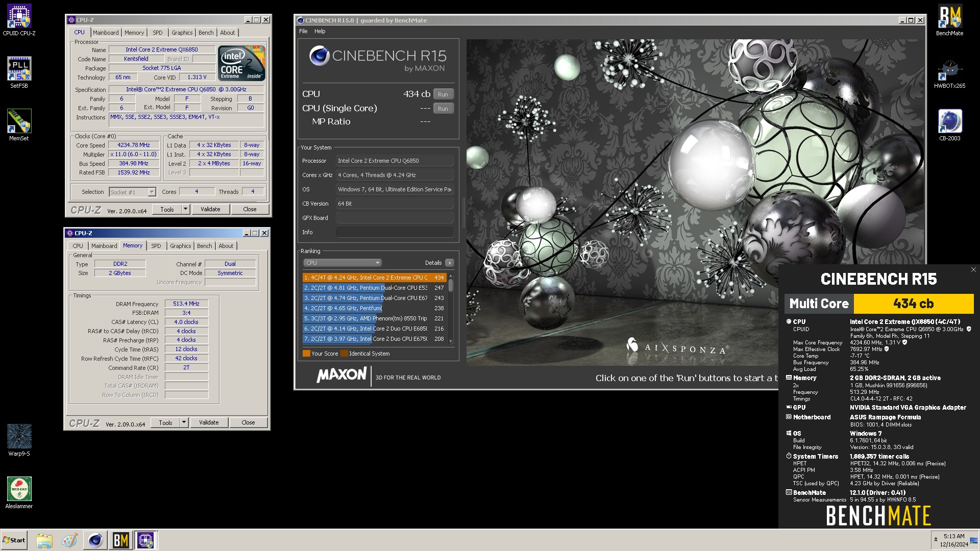Click Validate in the top CPU-Z window
Viewport: 980px width, 551px height.
(210, 209)
